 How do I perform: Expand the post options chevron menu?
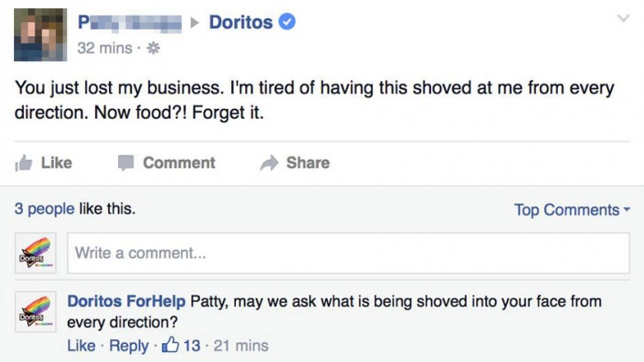[x=623, y=18]
